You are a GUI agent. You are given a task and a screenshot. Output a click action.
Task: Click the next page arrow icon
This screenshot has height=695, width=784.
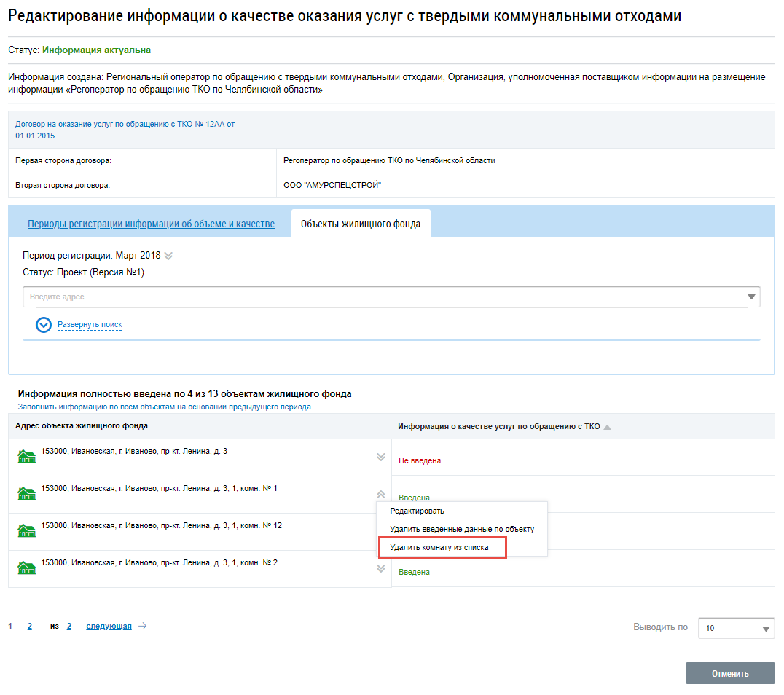(x=143, y=626)
